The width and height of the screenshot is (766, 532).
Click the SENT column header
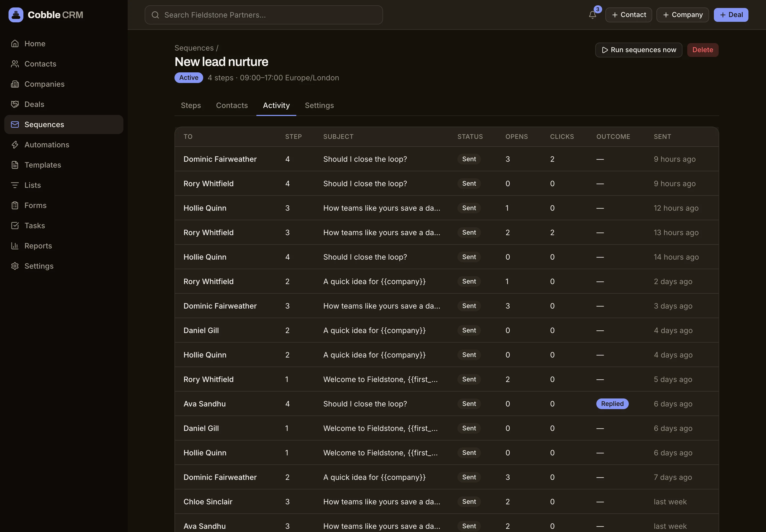(x=662, y=137)
